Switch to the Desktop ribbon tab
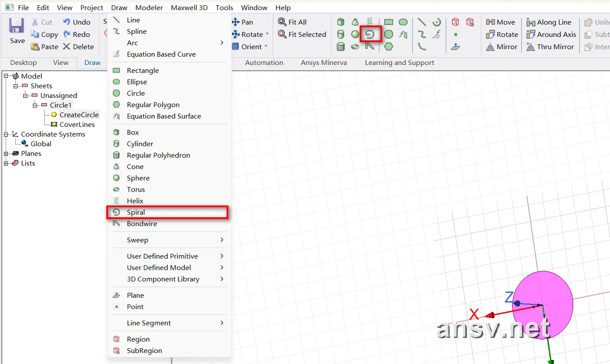This screenshot has width=610, height=364. [24, 62]
